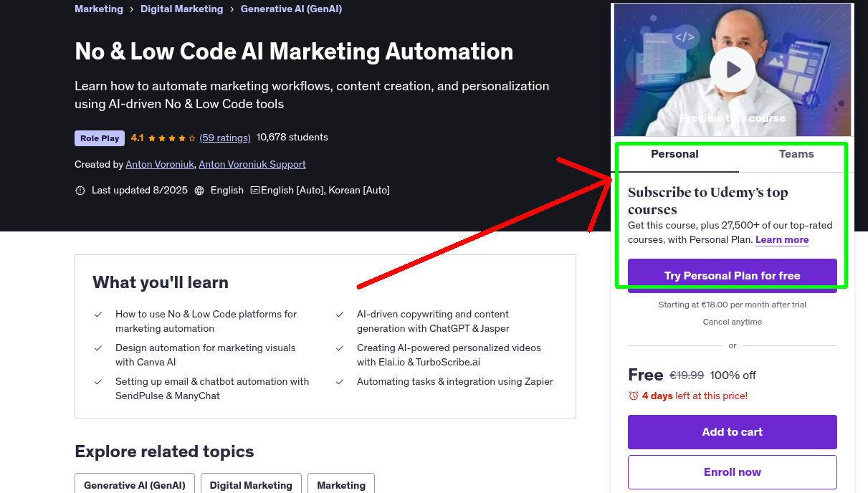Image resolution: width=868 pixels, height=493 pixels.
Task: Select the Digital Marketing topic chip
Action: click(251, 484)
